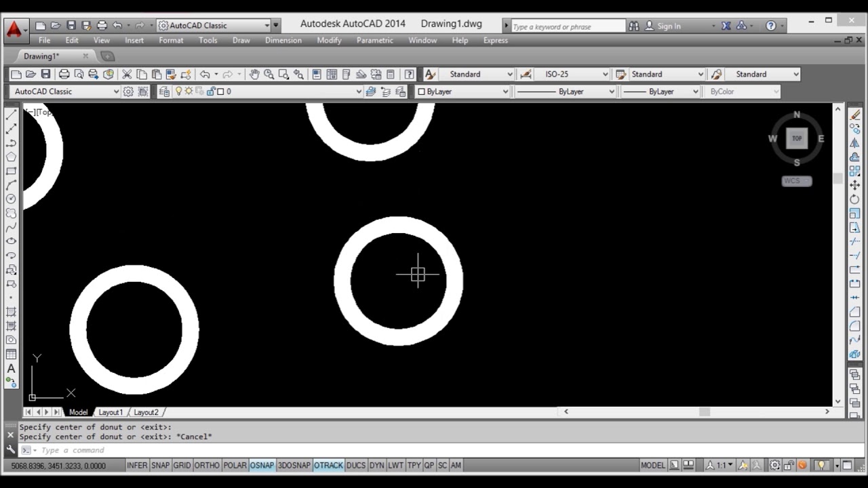Open the Standard multileader style dropdown
The image size is (868, 488).
click(x=762, y=74)
